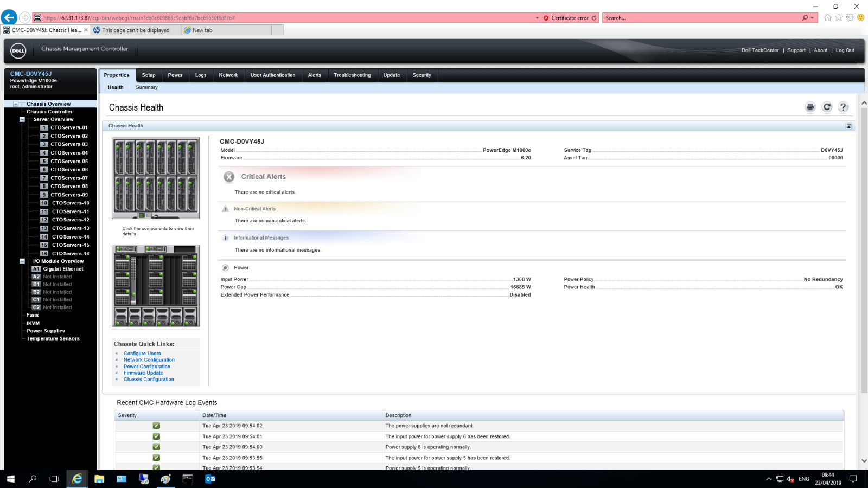The width and height of the screenshot is (868, 488).
Task: Select iKVM in the tree
Action: (33, 323)
